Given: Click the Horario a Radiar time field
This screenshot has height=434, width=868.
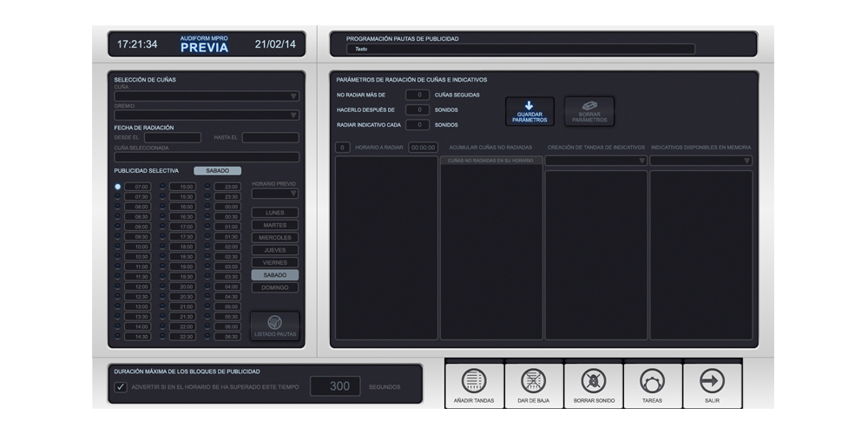Looking at the screenshot, I should (423, 148).
